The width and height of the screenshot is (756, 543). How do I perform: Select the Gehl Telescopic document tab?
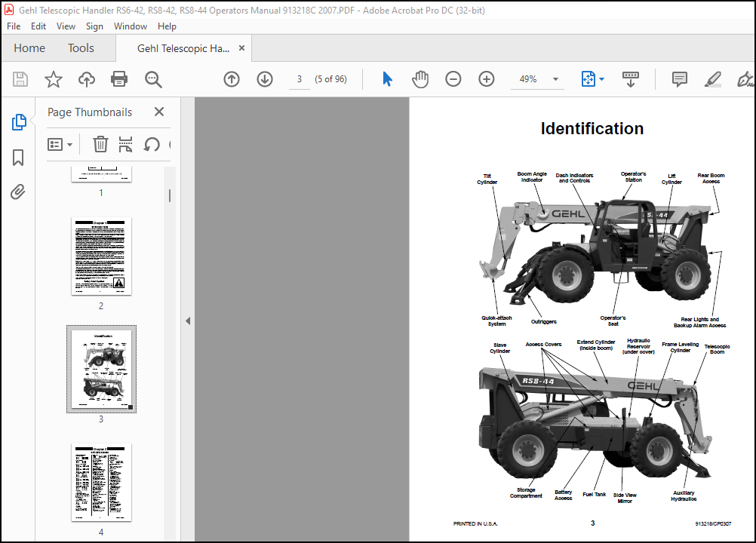click(183, 48)
